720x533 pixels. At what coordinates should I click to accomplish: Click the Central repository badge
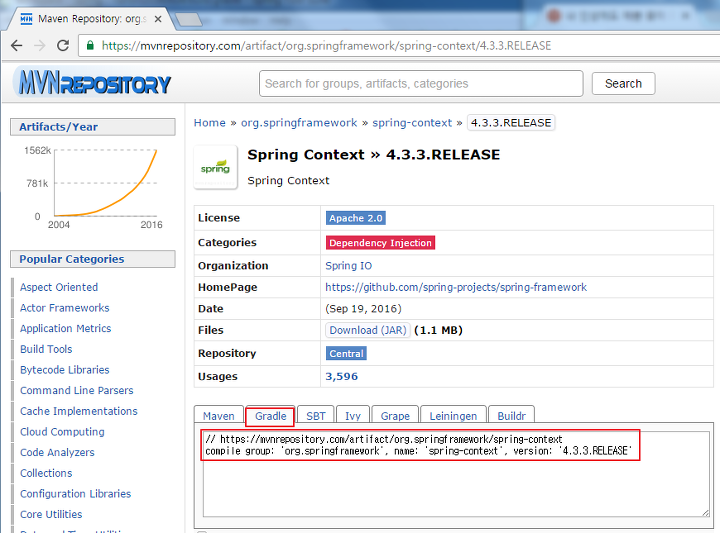click(x=346, y=353)
